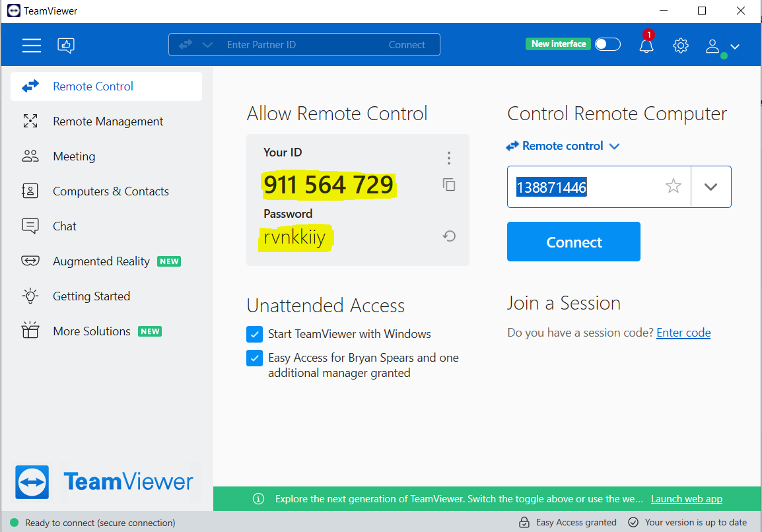This screenshot has width=762, height=532.
Task: Click the feedback thumbs-up icon
Action: (65, 45)
